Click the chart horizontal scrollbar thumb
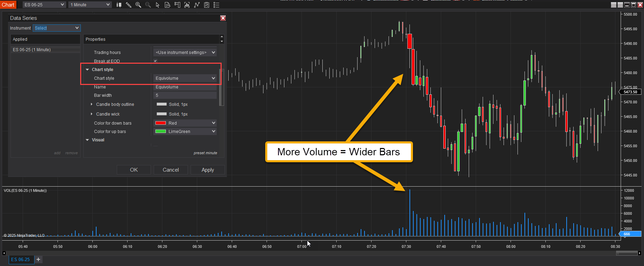Screen dimensions: 644x266 pos(627,253)
